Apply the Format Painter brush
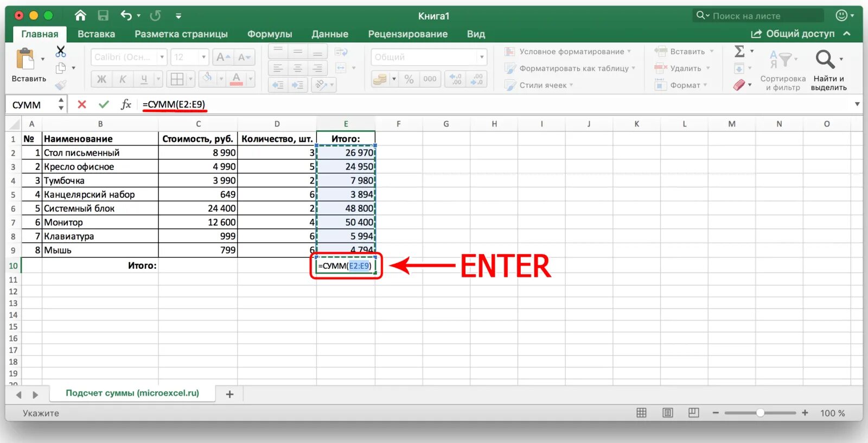 61,84
